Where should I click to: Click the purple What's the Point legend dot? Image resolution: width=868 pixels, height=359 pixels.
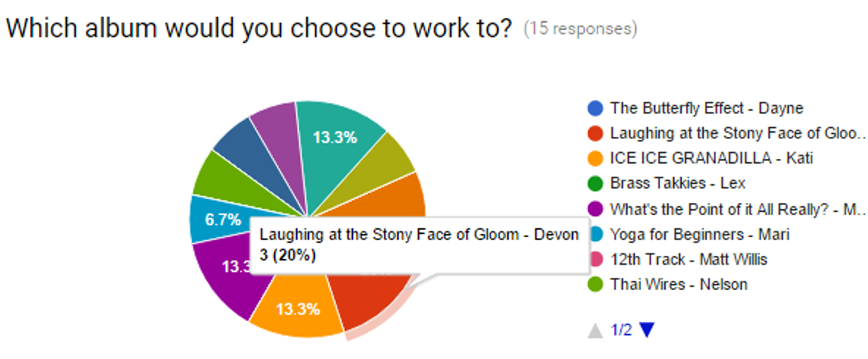click(x=595, y=209)
